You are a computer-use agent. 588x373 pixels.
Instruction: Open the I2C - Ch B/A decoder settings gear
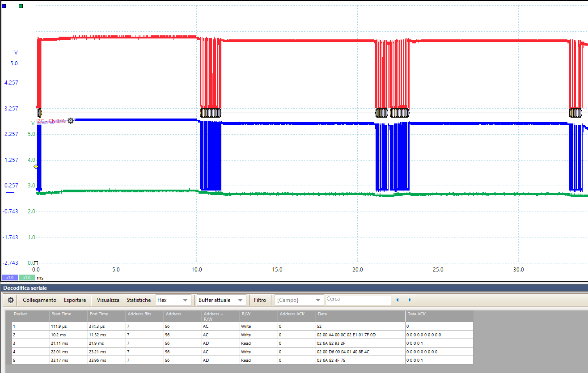70,120
